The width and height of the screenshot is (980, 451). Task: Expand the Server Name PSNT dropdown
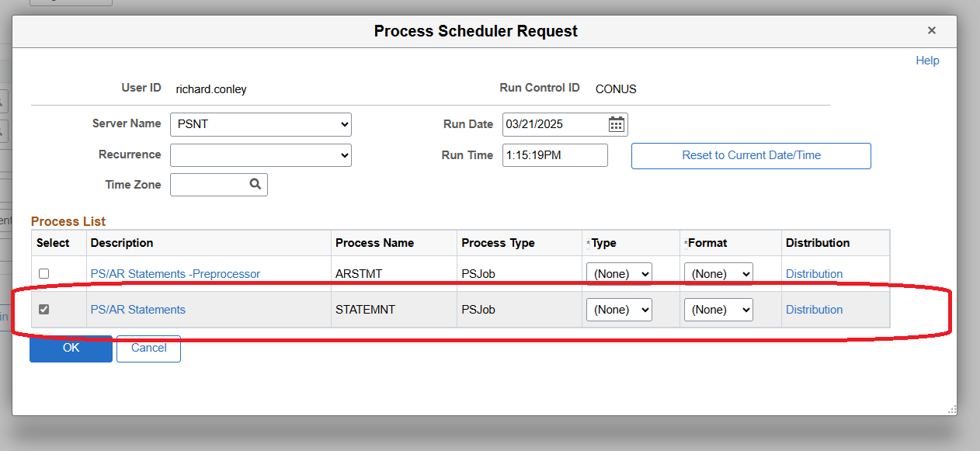[x=261, y=124]
